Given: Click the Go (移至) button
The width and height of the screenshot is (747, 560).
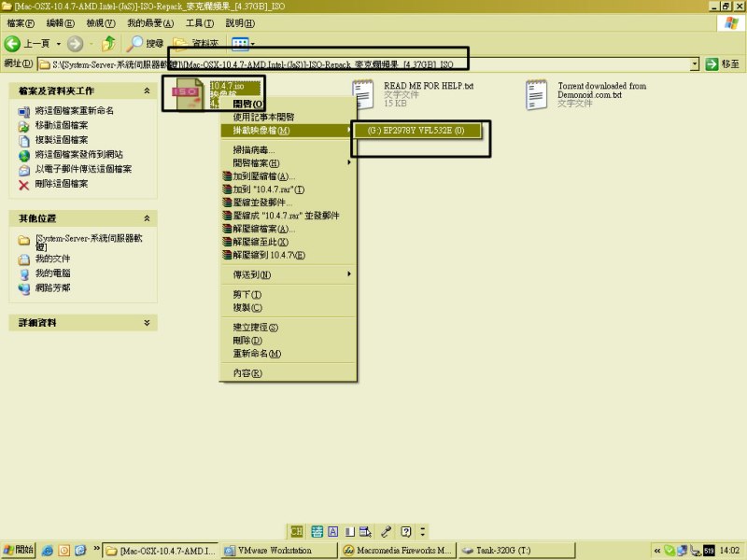Looking at the screenshot, I should 723,63.
